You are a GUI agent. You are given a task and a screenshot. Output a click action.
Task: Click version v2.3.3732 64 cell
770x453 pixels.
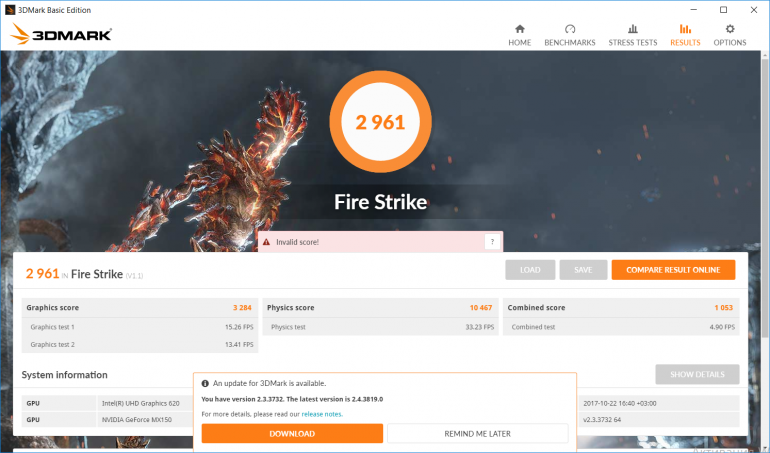click(602, 420)
